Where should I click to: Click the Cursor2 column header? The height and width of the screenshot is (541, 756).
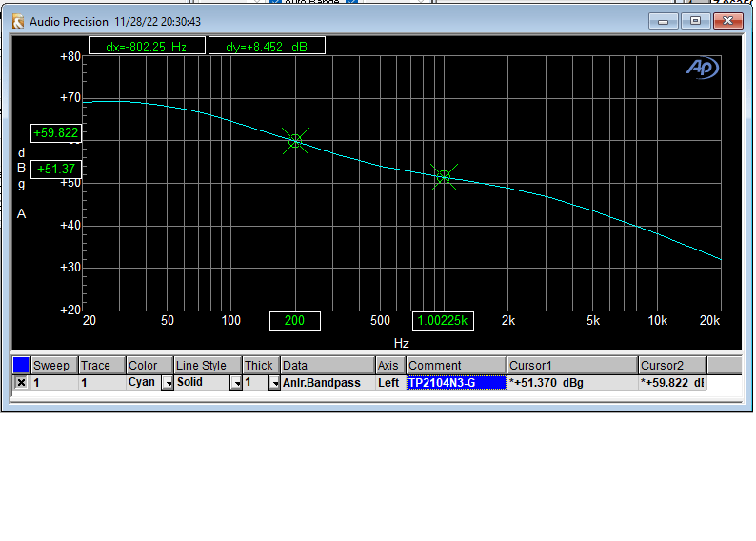point(672,366)
